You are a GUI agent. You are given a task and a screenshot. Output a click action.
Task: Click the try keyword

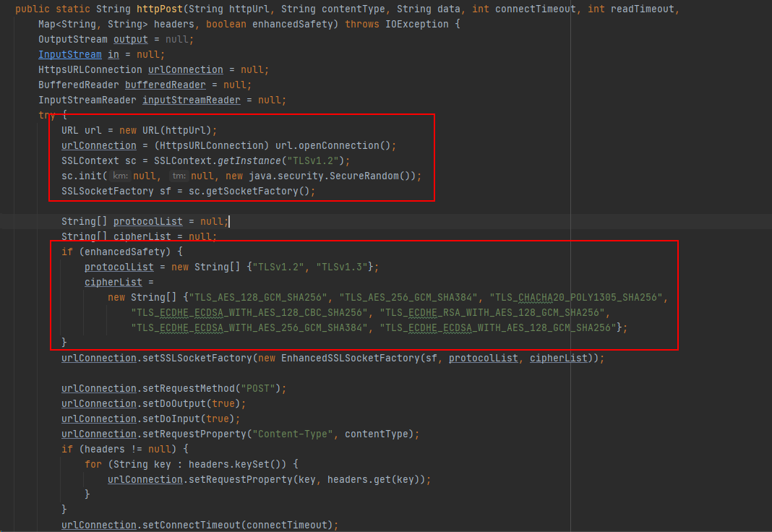point(47,115)
